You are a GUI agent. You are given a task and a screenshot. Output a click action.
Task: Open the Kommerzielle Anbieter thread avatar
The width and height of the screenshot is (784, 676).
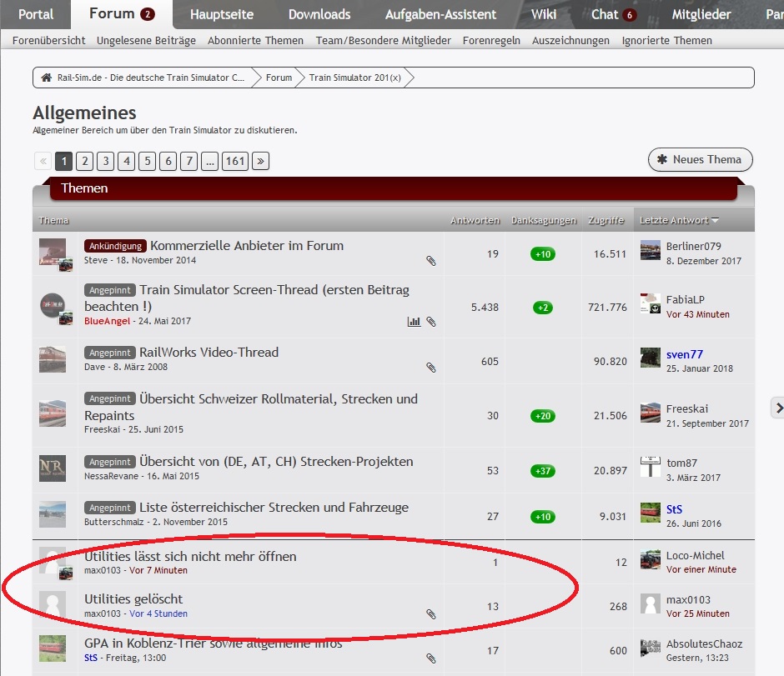coord(53,253)
